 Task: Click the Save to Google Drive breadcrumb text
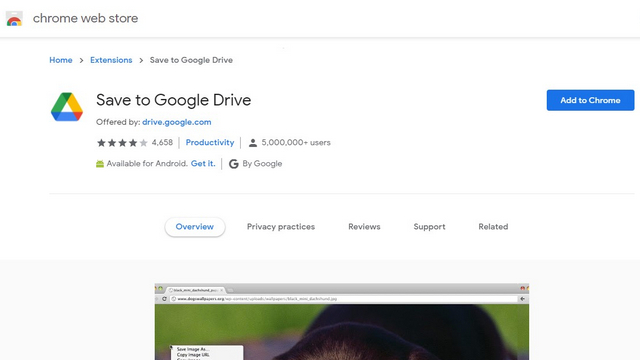tap(191, 60)
